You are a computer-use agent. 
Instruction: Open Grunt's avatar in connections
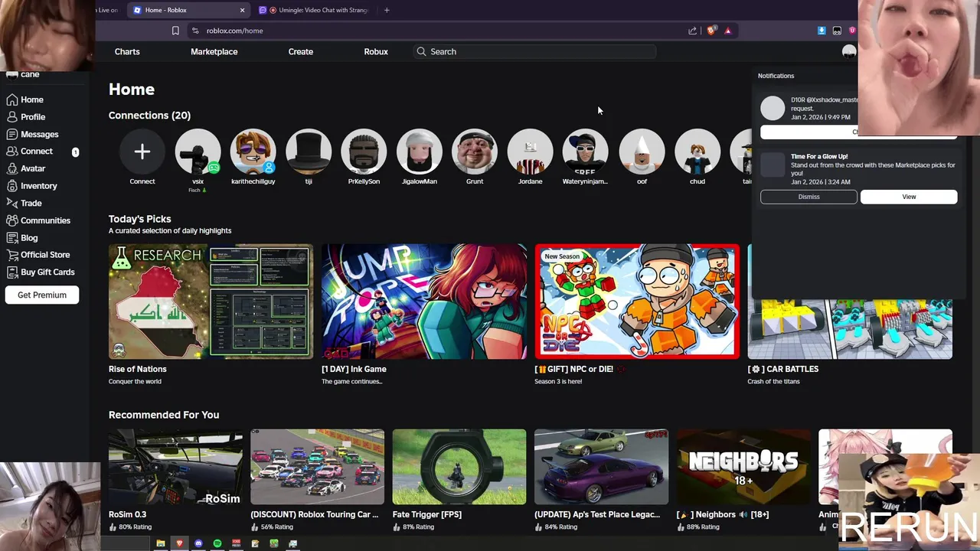pos(475,152)
